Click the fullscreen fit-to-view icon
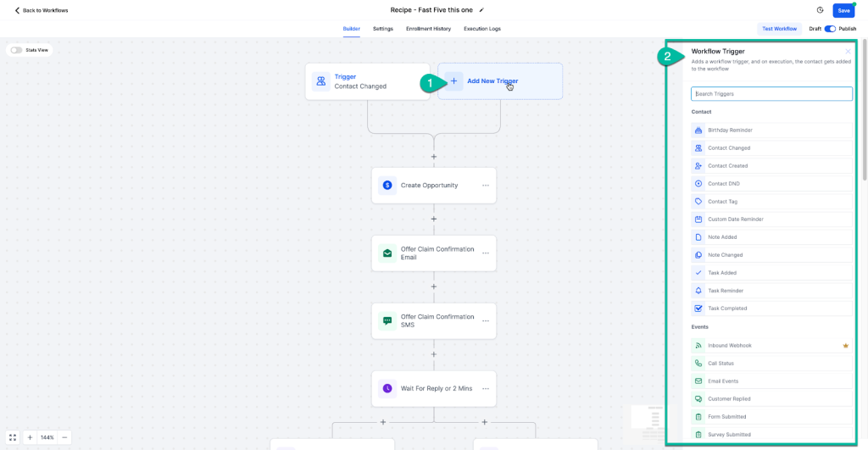The height and width of the screenshot is (450, 868). pyautogui.click(x=13, y=437)
